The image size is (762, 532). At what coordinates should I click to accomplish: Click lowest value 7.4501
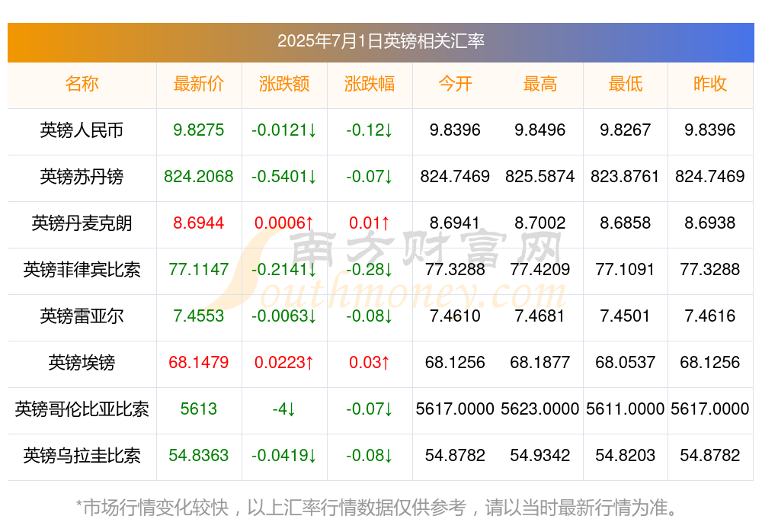(625, 316)
